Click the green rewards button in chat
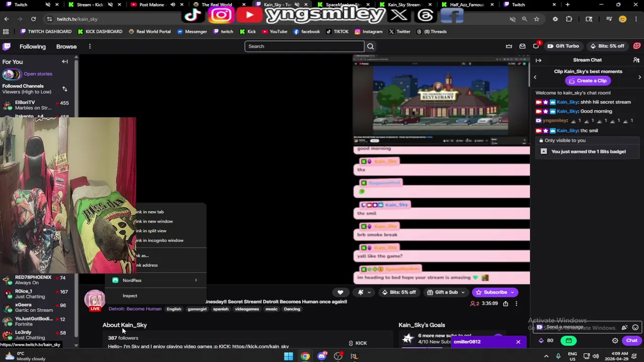Screen dimensions: 644x362 coord(569,340)
